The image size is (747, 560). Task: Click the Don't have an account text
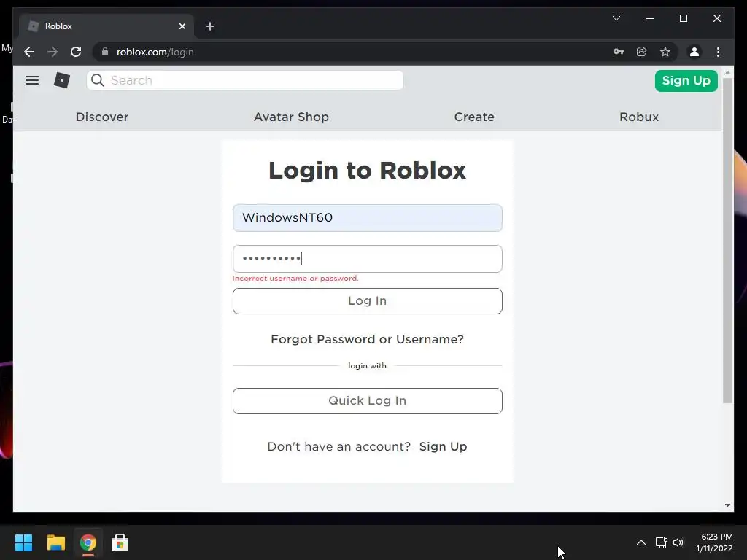(338, 447)
